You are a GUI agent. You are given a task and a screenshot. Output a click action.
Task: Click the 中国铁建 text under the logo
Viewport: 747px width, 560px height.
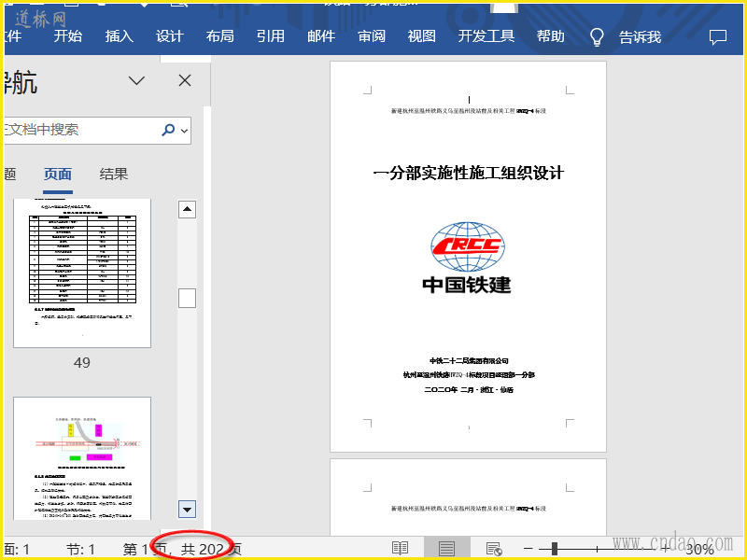coord(467,285)
